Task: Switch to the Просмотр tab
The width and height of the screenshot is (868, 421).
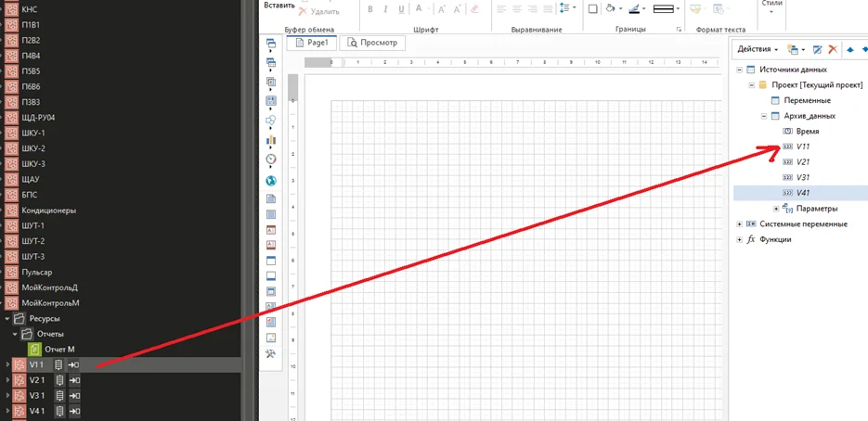Action: coord(371,43)
